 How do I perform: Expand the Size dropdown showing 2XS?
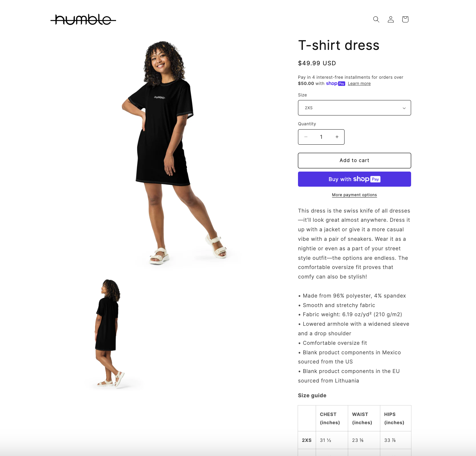click(354, 108)
